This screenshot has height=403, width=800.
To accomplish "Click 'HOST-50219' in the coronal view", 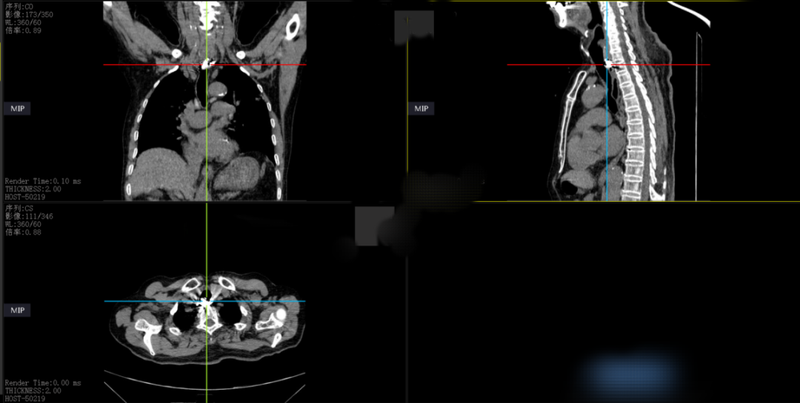I will tap(25, 196).
